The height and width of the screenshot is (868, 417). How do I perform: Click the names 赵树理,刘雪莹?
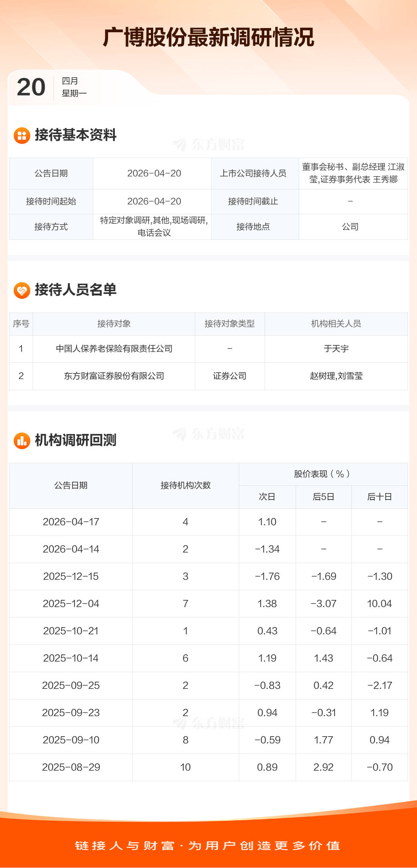pyautogui.click(x=336, y=376)
